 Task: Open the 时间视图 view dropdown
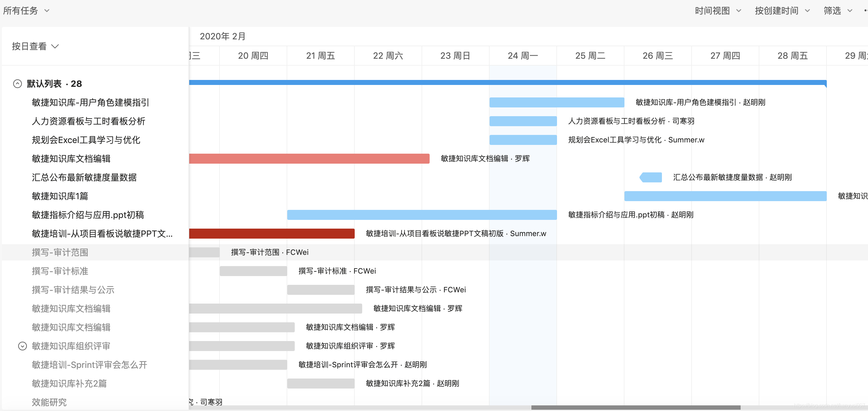(718, 11)
